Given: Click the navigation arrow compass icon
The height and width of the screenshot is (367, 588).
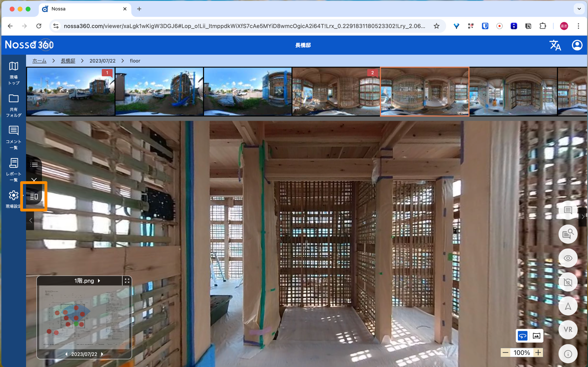Looking at the screenshot, I should (568, 306).
